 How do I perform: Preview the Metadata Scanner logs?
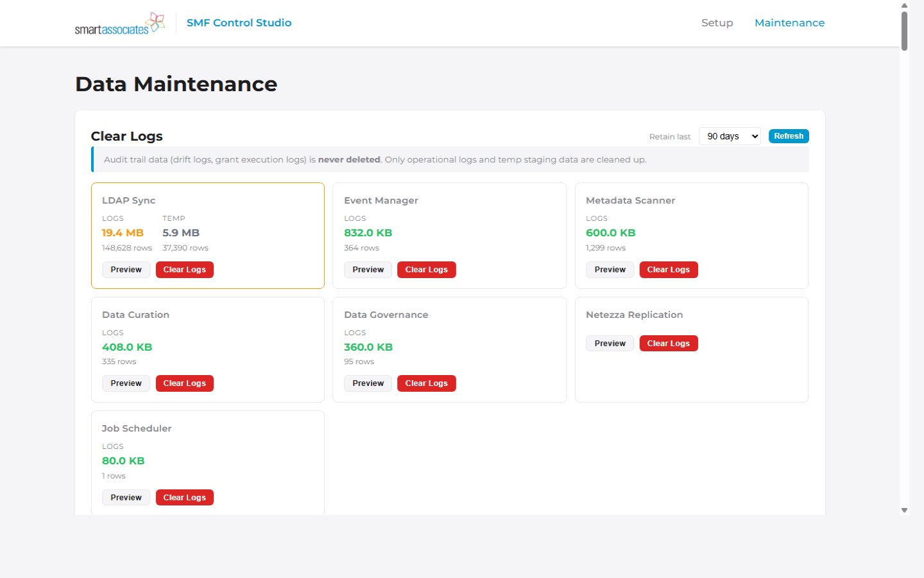point(610,270)
